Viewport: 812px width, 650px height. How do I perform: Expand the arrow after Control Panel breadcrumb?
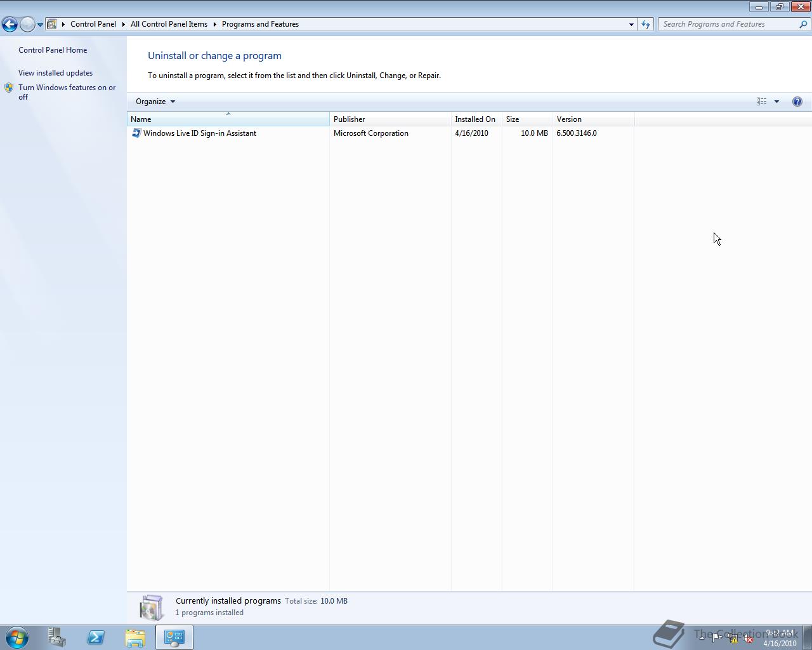(123, 24)
